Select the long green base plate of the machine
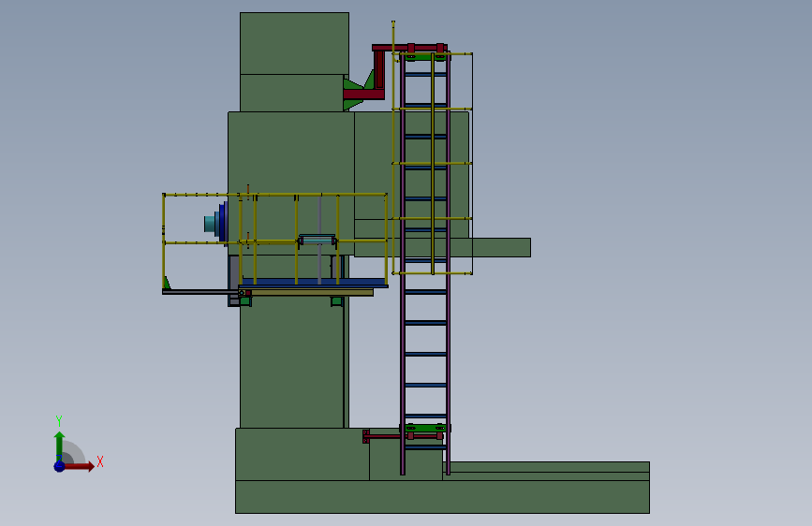The height and width of the screenshot is (526, 812). 442,497
